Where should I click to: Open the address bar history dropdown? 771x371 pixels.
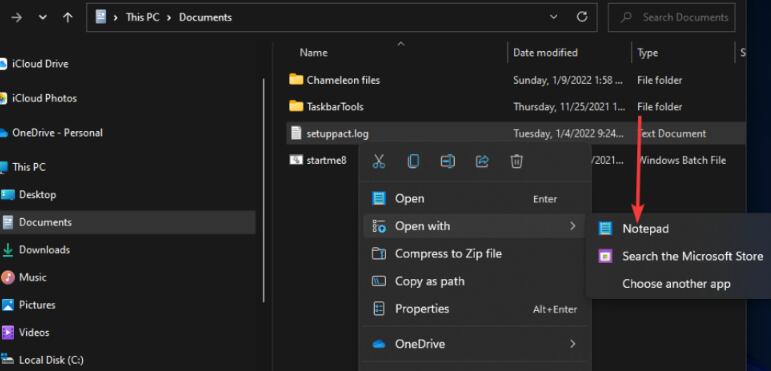[554, 17]
